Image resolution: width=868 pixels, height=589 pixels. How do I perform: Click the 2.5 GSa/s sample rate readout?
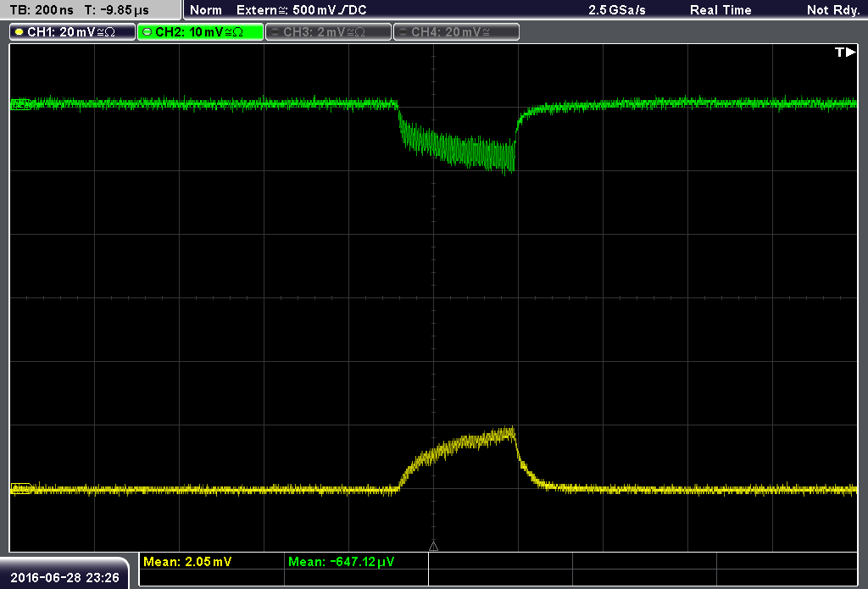pyautogui.click(x=617, y=10)
